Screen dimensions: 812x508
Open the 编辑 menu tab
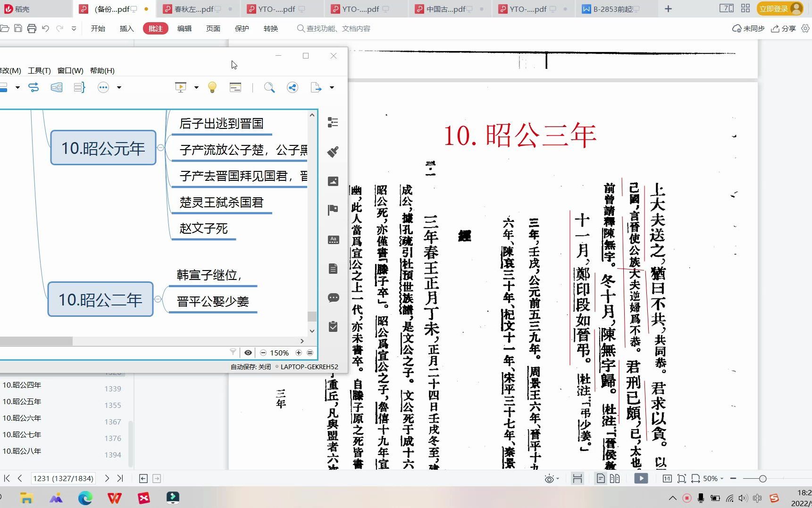tap(184, 29)
